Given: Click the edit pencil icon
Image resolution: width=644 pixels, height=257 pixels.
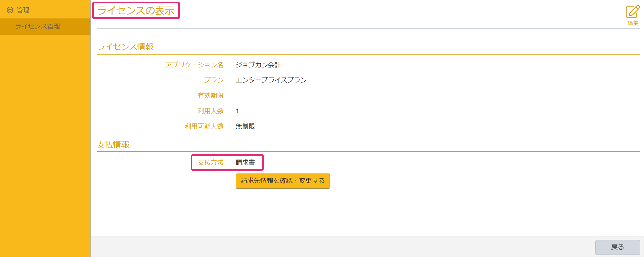Looking at the screenshot, I should pos(632,12).
